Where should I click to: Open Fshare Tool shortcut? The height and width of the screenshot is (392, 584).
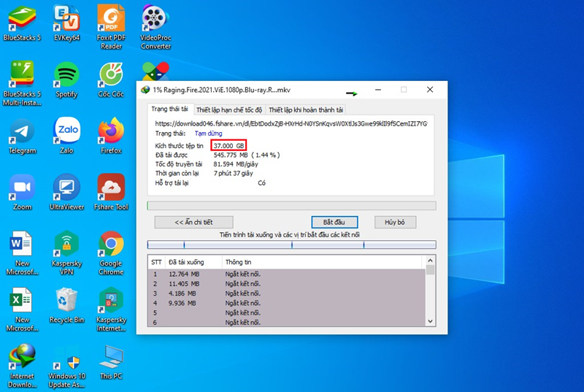(x=111, y=193)
